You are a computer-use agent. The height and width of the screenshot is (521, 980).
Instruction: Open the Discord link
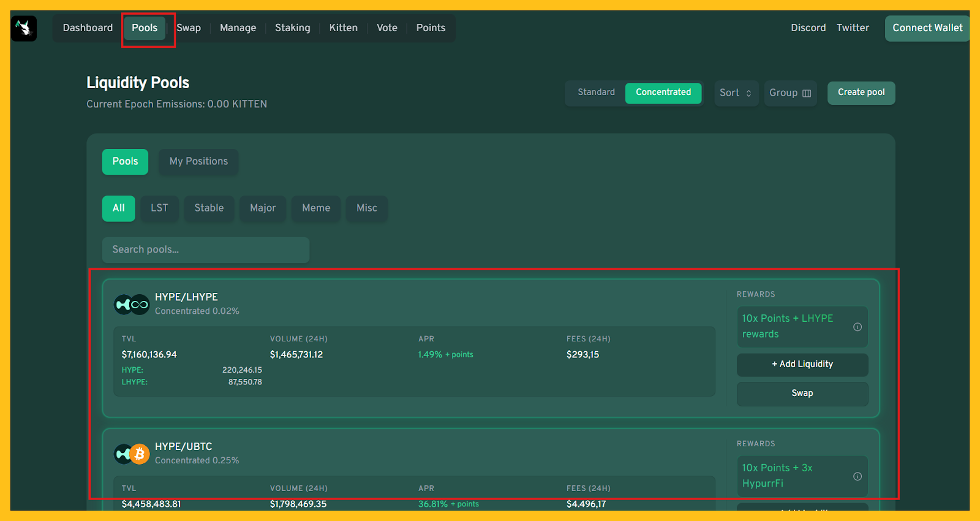(808, 28)
